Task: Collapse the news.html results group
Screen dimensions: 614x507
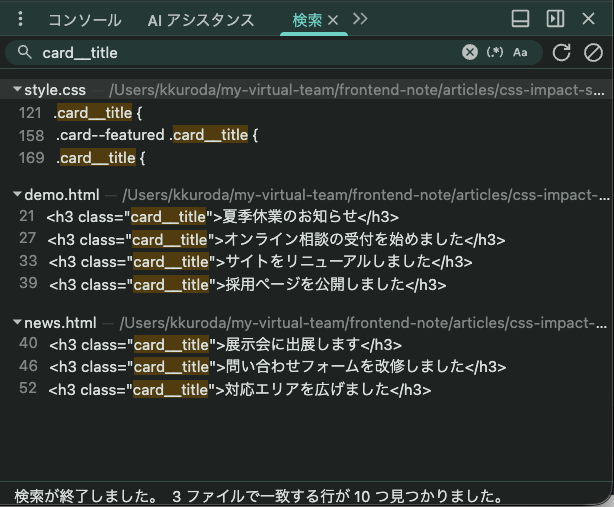Action: [x=17, y=322]
